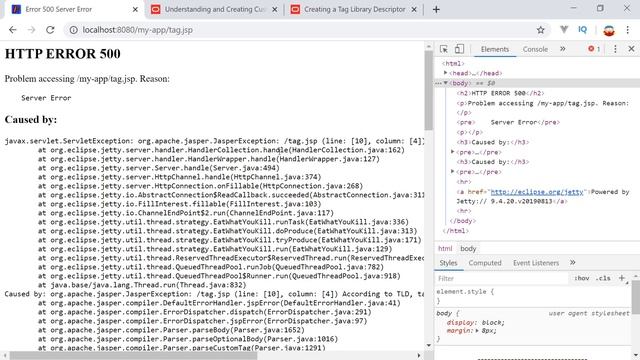Expand the margin property shorthand
Viewport: 640px width, 360px height.
(477, 331)
